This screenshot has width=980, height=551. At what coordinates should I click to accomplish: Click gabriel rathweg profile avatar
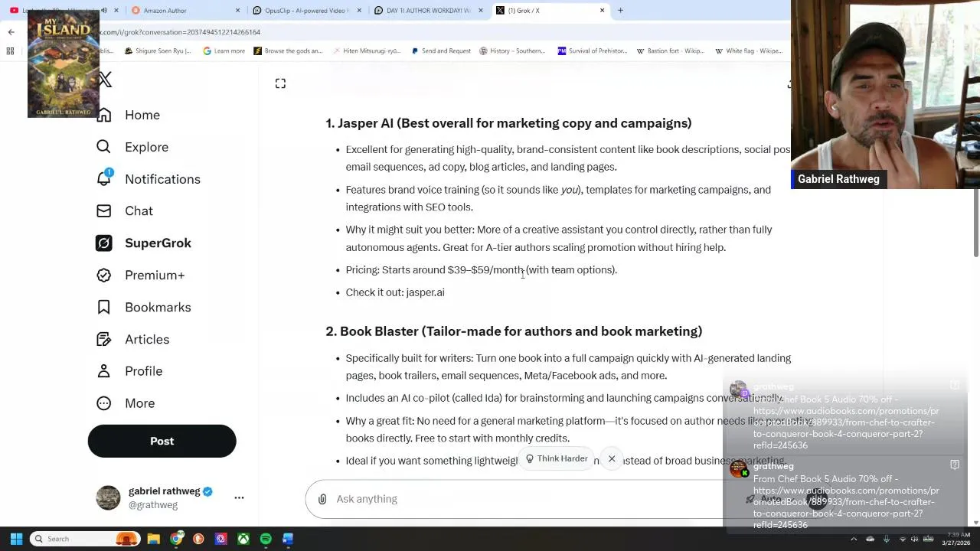click(108, 498)
